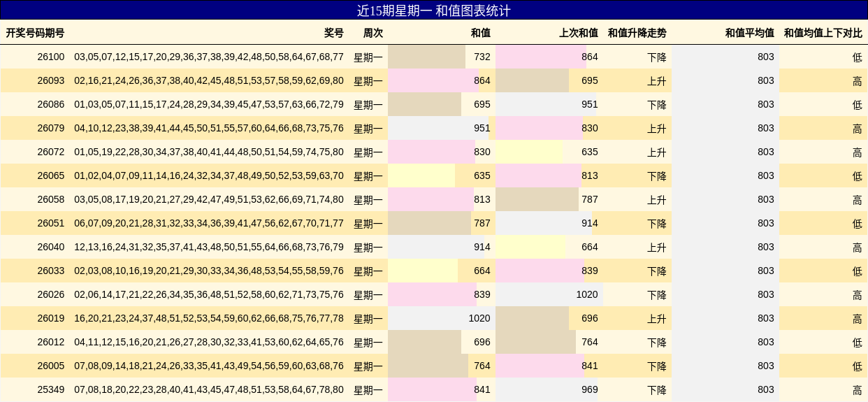This screenshot has width=868, height=402.
Task: Click 星期一 in row 26026
Action: click(x=368, y=295)
